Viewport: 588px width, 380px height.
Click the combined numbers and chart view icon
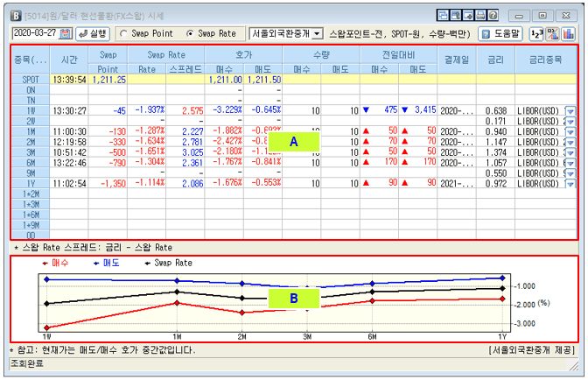[552, 34]
